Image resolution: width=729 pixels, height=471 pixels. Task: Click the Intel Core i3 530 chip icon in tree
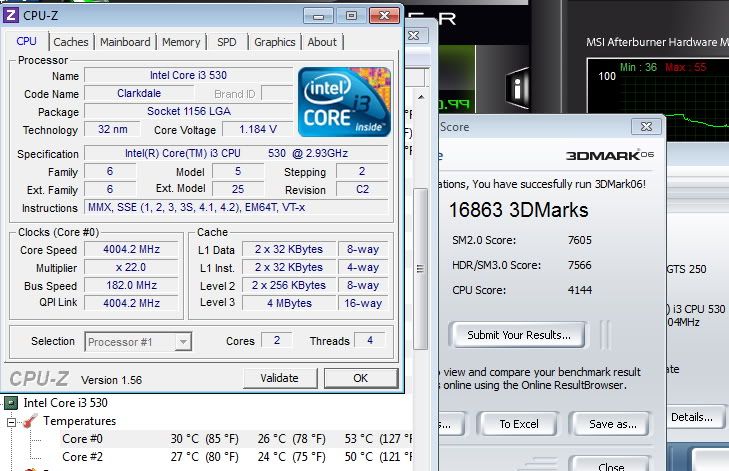11,403
